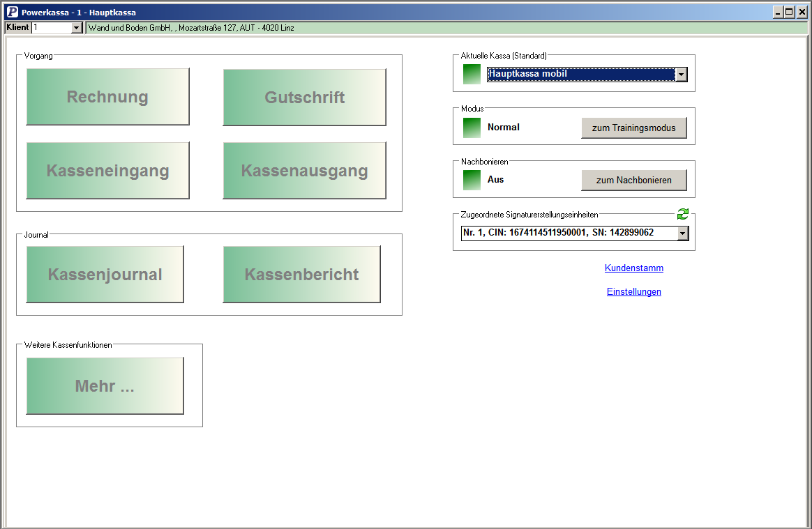Click green Nachbonieren indicator next to Aus

point(472,180)
